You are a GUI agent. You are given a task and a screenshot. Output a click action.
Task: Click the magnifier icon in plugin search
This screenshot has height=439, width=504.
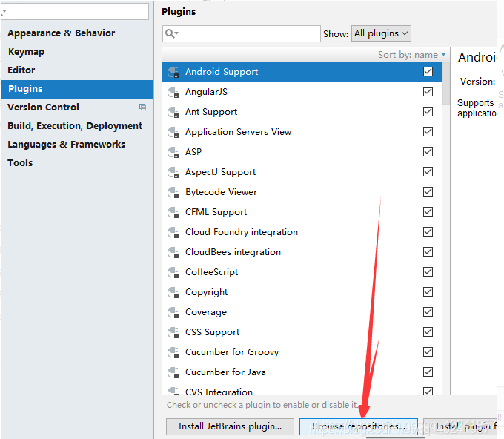pyautogui.click(x=171, y=33)
